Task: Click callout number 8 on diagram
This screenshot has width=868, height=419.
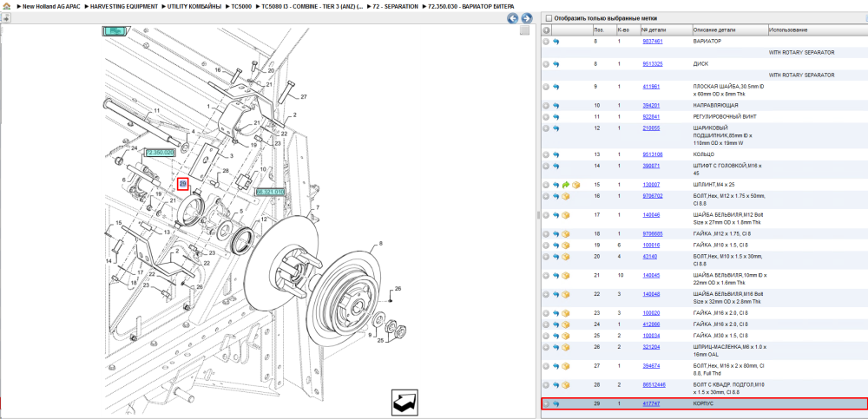Action: pos(381,244)
